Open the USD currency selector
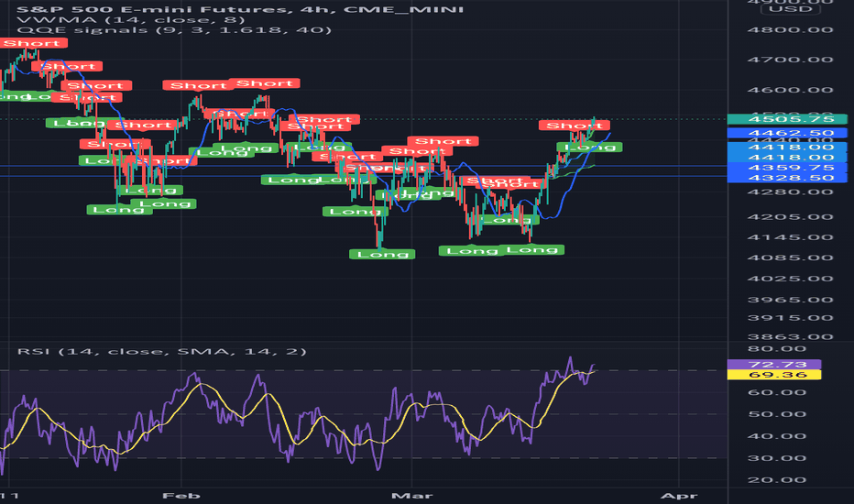 click(790, 9)
